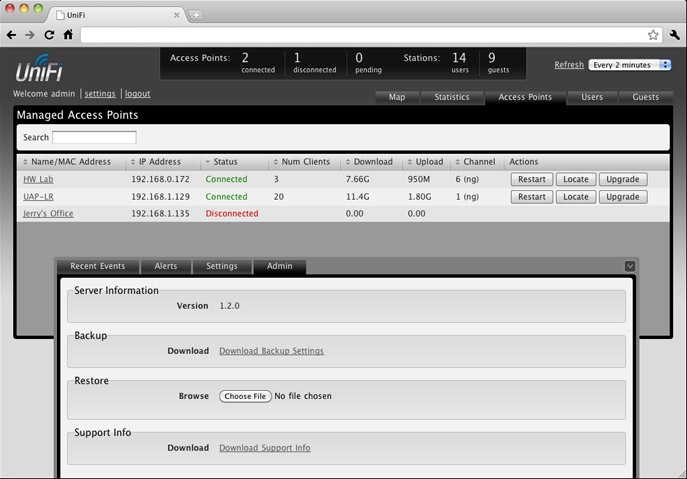
Task: Upgrade the UAP-LR access point
Action: click(623, 197)
